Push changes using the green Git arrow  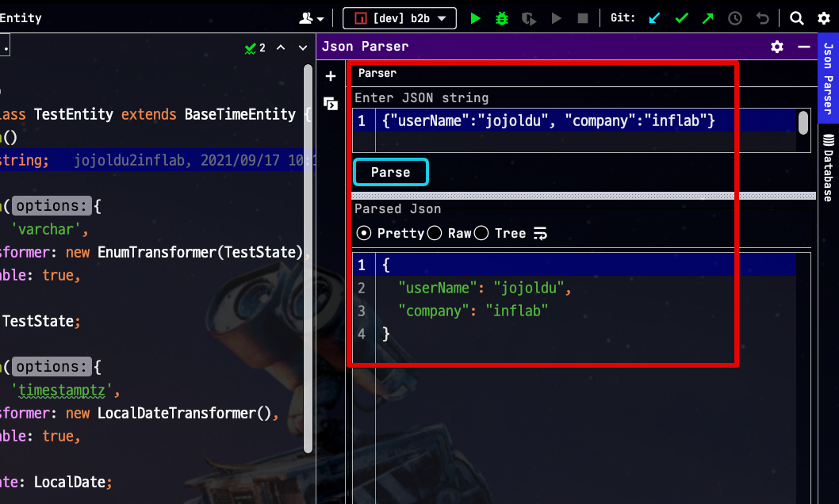click(x=707, y=17)
